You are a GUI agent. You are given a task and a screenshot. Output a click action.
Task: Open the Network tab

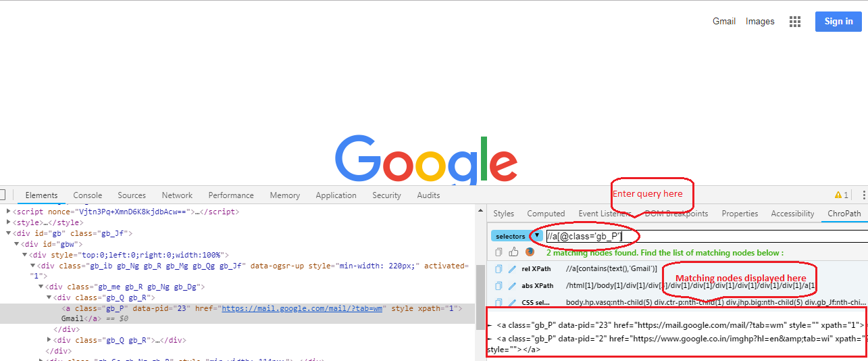177,195
